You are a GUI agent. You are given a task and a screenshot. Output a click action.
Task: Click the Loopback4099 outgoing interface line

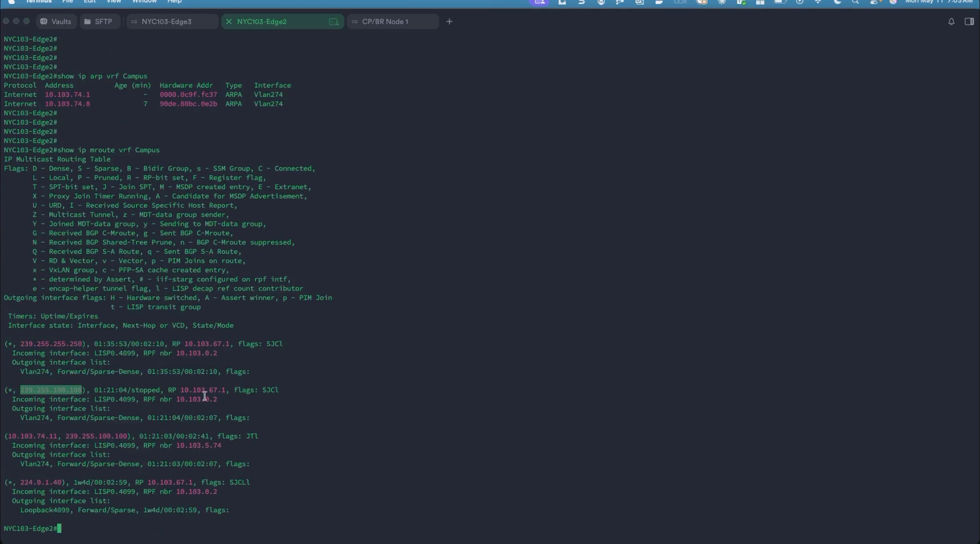coord(125,510)
